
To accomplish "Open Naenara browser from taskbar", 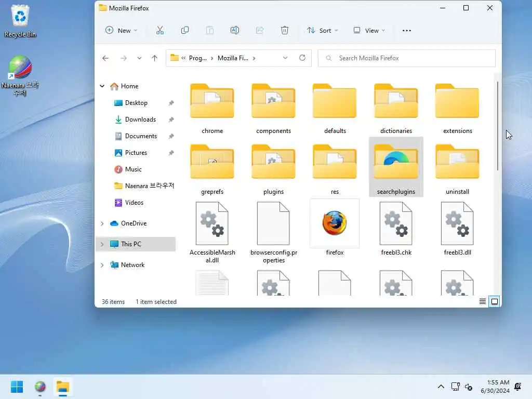I will coord(40,387).
